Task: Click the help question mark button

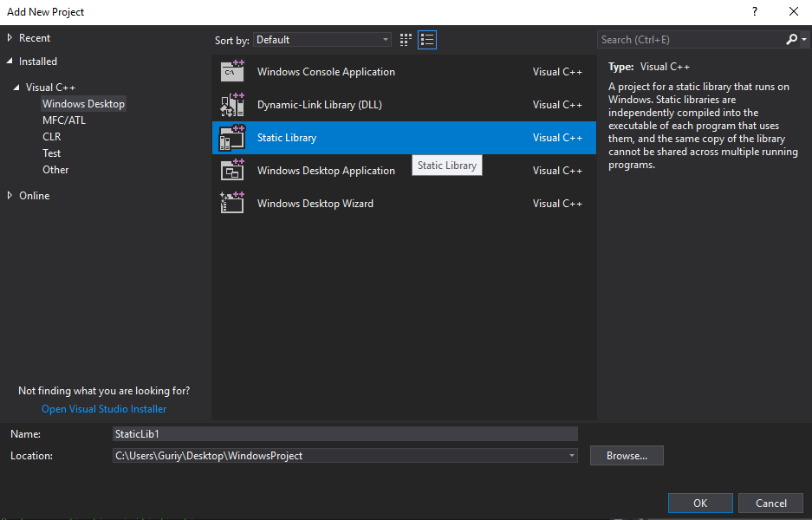Action: click(755, 12)
